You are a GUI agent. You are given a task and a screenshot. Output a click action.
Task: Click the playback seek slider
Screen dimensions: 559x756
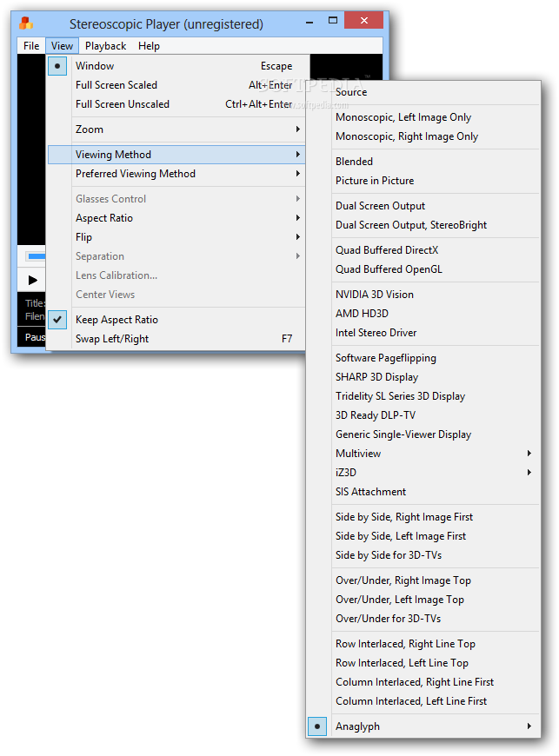(35, 256)
